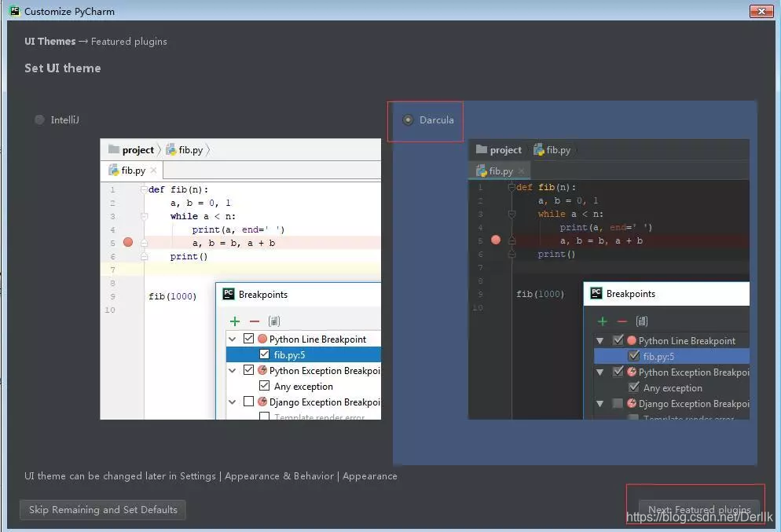
Task: Click the UI Themes breadcrumb step
Action: (x=50, y=42)
